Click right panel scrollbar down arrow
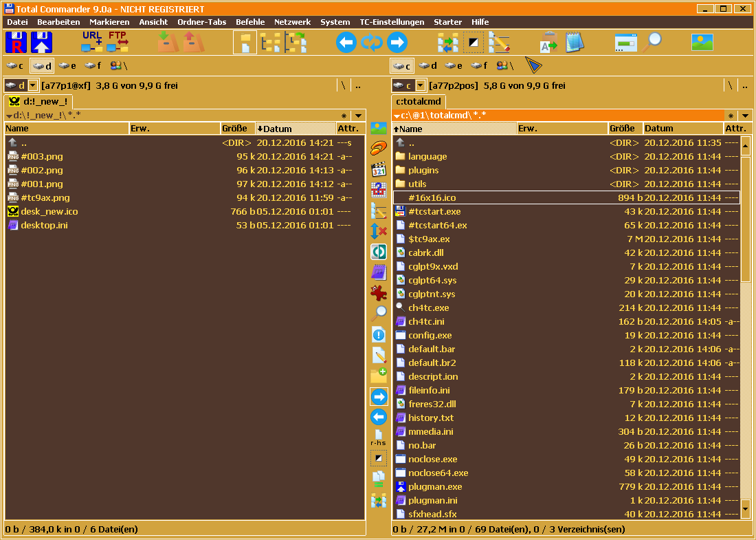 [746, 508]
